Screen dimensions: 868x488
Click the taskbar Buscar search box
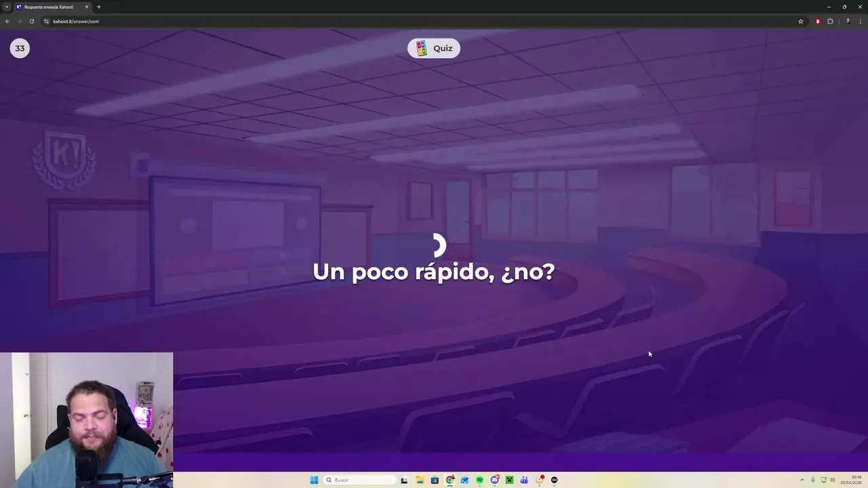click(359, 480)
